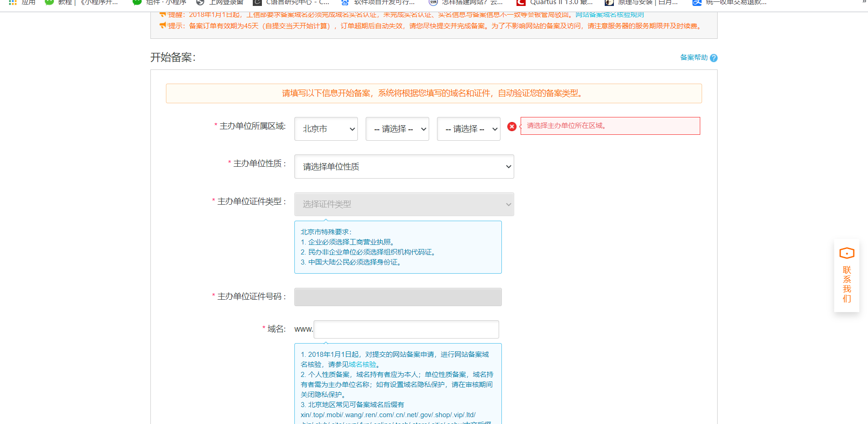Click the 请选择主办单位所在区域 error message
Image resolution: width=868 pixels, height=424 pixels.
(x=610, y=126)
